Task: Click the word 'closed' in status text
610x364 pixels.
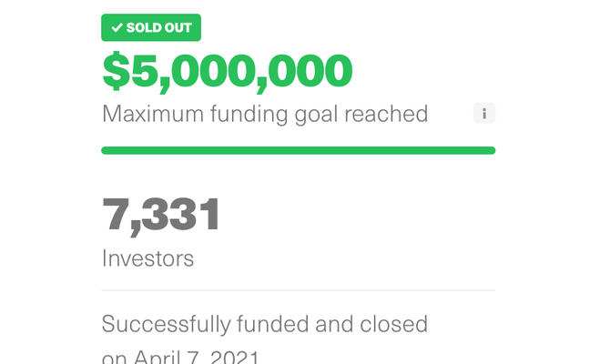Action: (393, 324)
